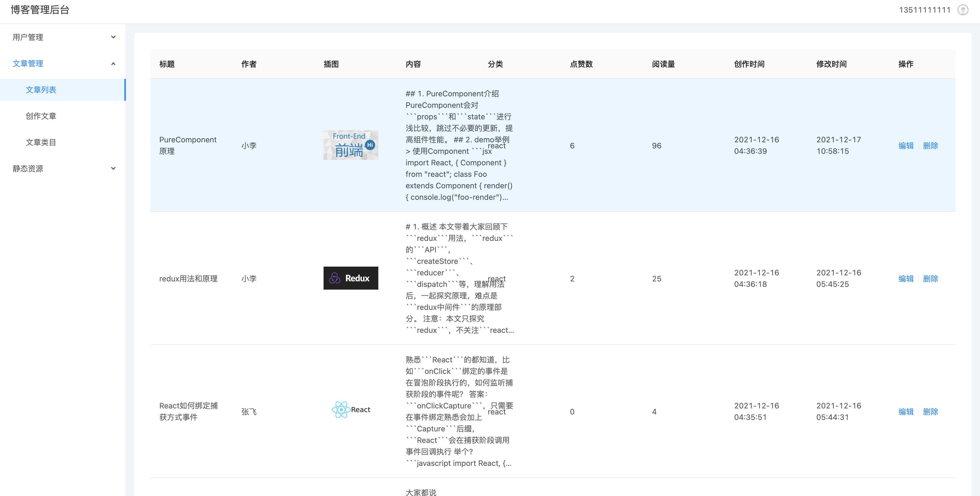This screenshot has height=496, width=980.
Task: Click 删除 for the React如何绑定捕获方式事件 article
Action: pos(930,412)
